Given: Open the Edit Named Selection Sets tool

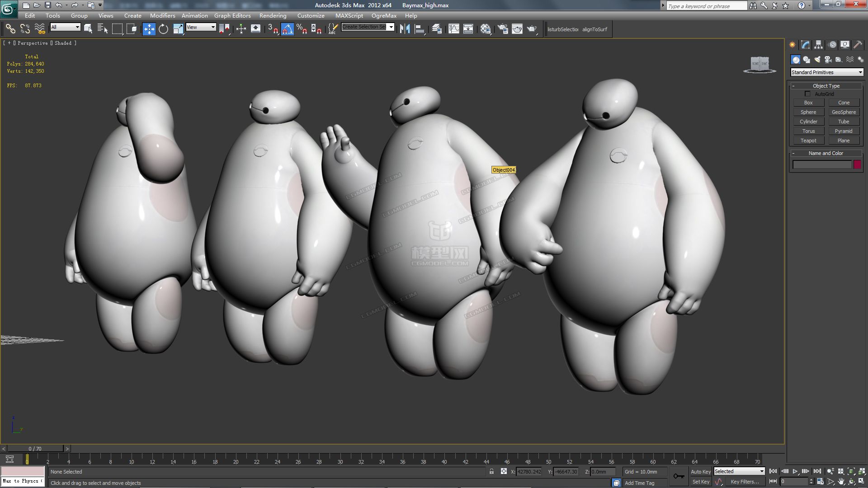Looking at the screenshot, I should pos(332,29).
